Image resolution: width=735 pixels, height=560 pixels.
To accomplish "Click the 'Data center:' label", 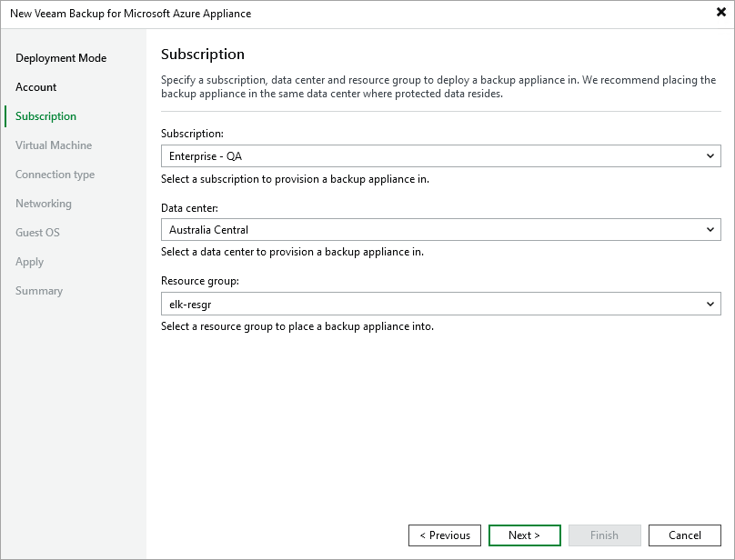I will 190,208.
